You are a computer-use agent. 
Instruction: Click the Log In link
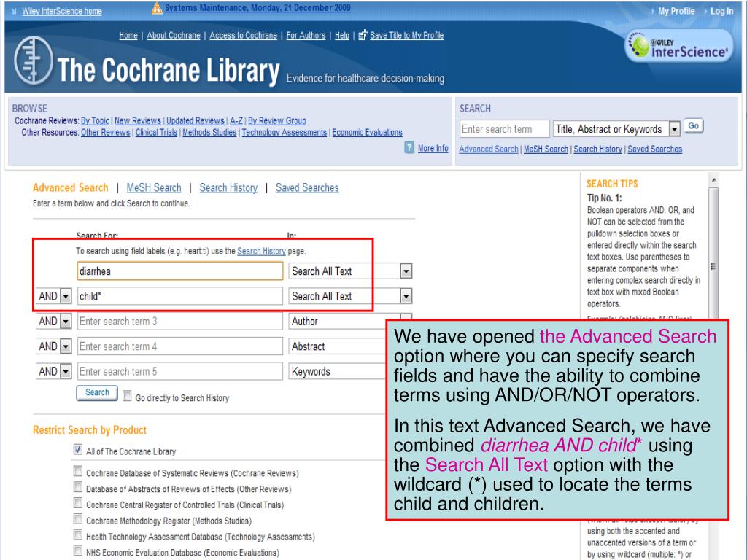click(721, 11)
